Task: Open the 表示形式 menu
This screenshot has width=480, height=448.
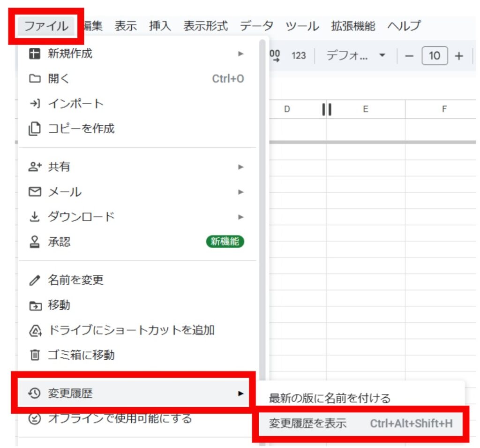Action: click(x=205, y=26)
